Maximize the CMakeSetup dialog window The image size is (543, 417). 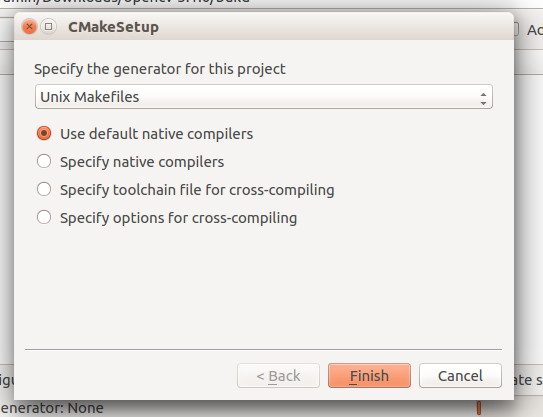click(48, 26)
